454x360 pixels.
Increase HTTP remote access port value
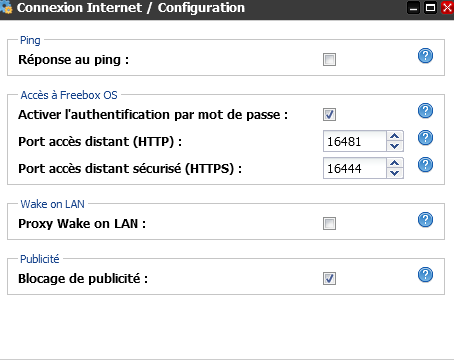tap(395, 136)
